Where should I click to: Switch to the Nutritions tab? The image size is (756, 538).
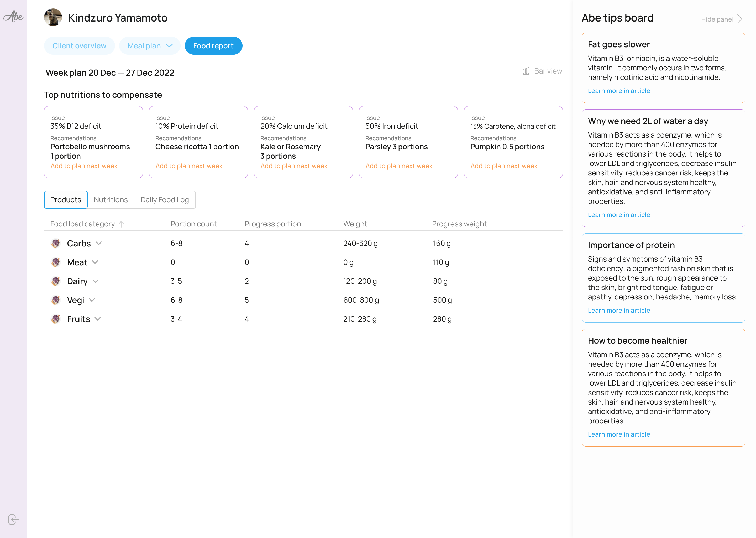(111, 200)
